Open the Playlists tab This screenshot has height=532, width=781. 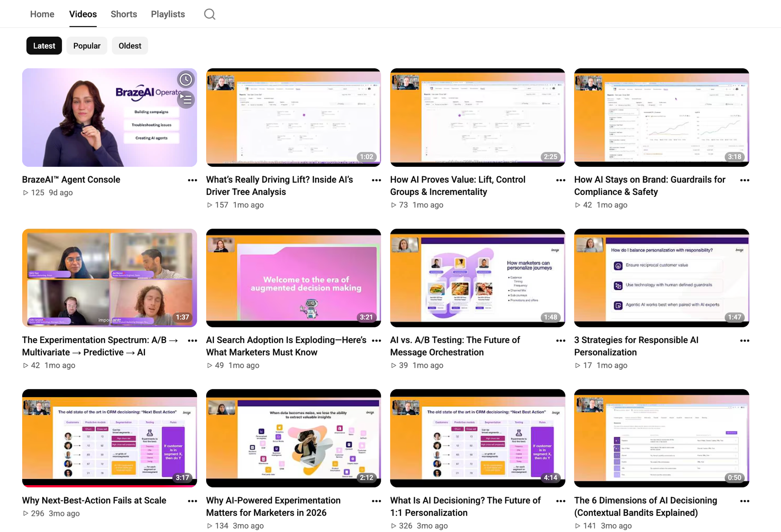(x=168, y=14)
